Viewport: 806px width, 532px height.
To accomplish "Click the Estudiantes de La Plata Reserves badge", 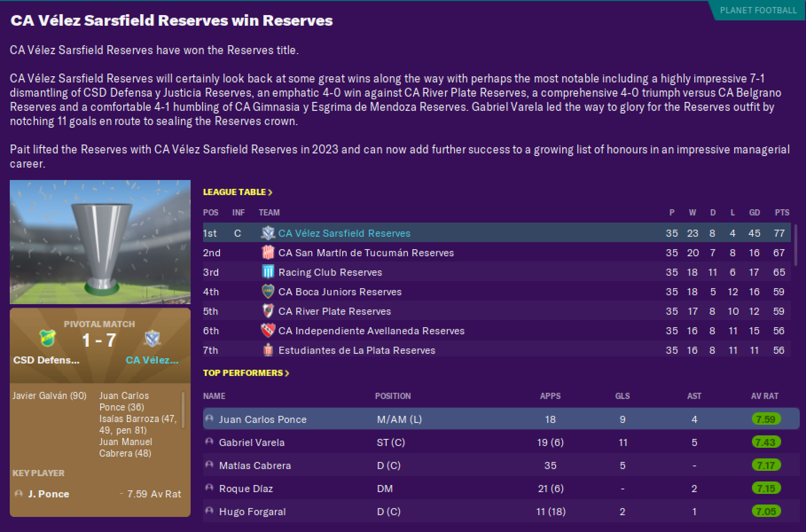I will [268, 350].
